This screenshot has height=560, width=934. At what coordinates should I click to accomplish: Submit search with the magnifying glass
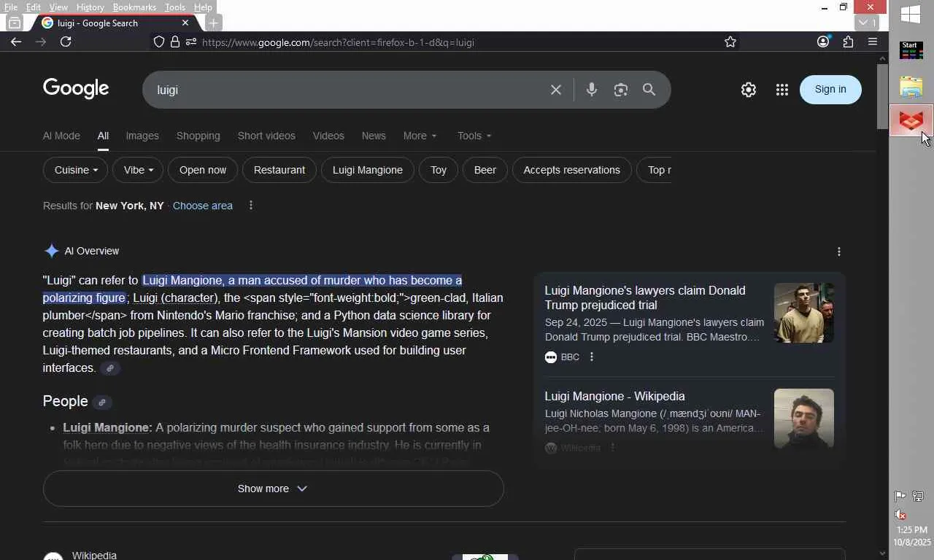649,90
